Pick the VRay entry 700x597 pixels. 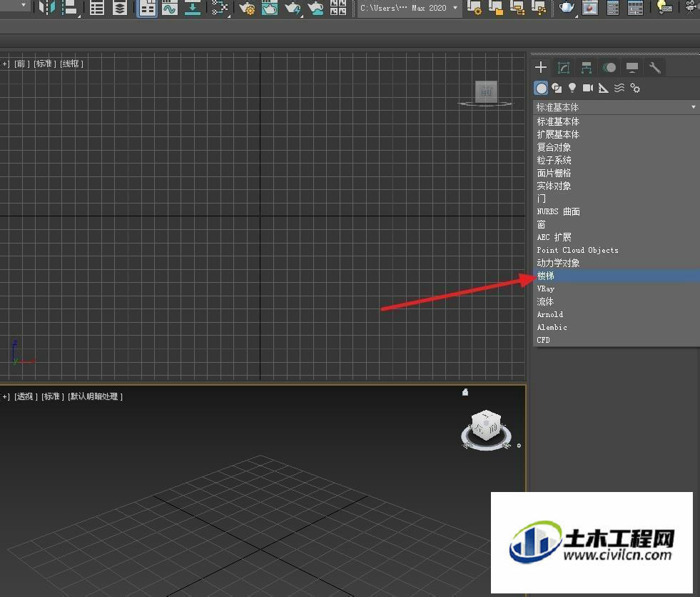(x=617, y=289)
